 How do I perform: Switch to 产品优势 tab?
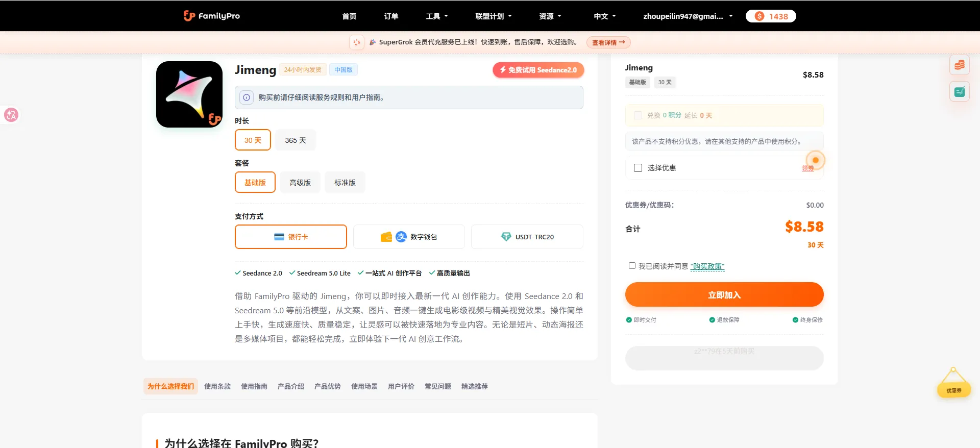point(328,386)
